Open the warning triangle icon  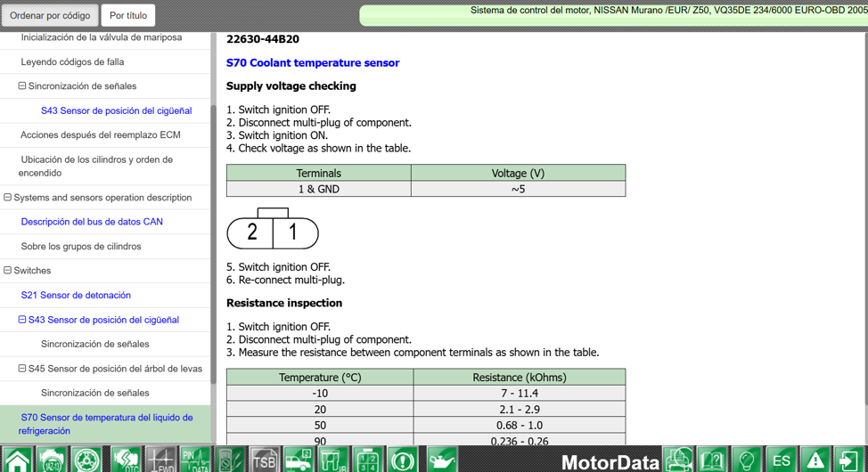point(815,460)
